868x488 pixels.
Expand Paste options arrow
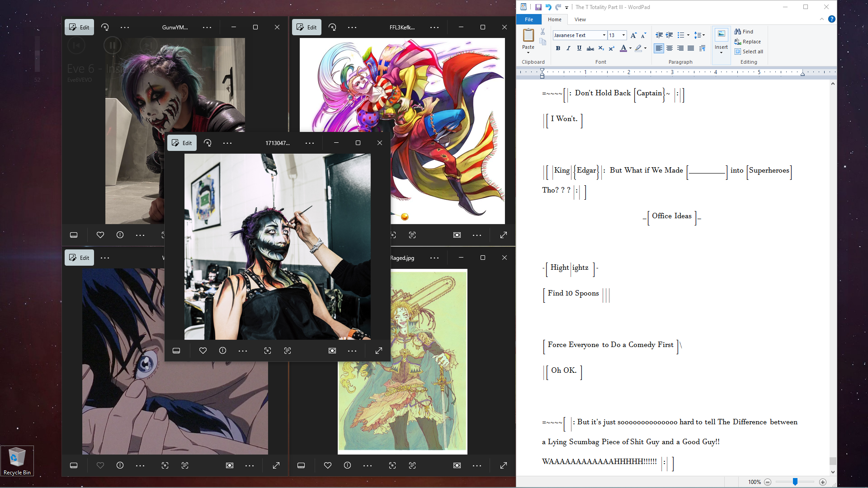(x=528, y=52)
